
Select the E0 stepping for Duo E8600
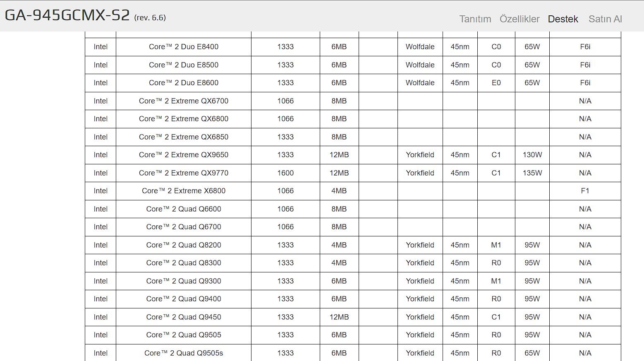click(x=496, y=83)
